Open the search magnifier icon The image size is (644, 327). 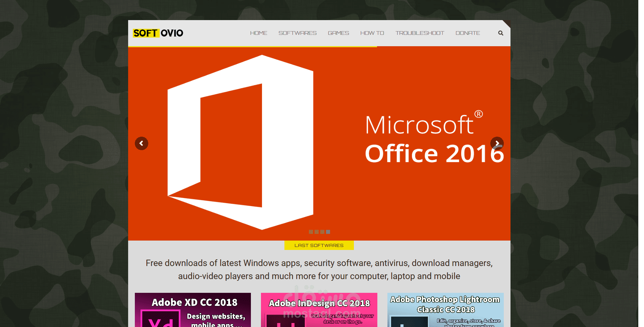tap(500, 33)
